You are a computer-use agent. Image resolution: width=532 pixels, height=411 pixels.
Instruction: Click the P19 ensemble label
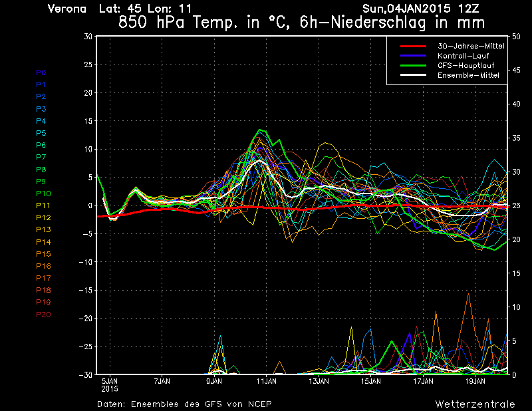[x=43, y=302]
